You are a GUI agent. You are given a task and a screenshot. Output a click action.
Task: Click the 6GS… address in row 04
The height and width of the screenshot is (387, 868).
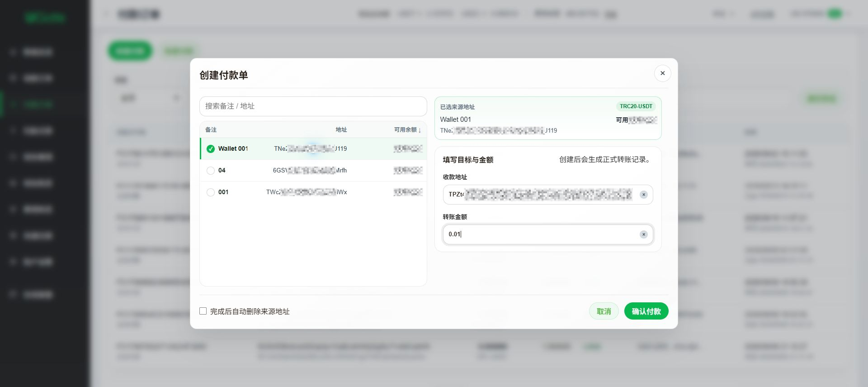[310, 171]
